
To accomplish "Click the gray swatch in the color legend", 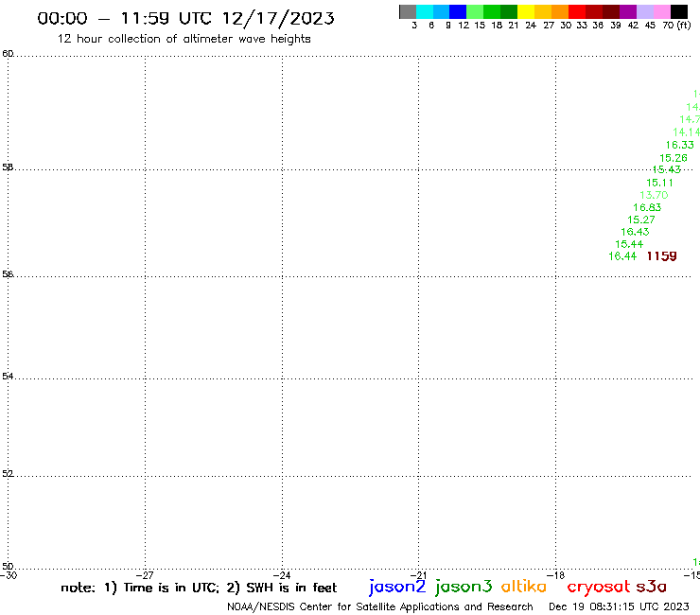I will pos(408,11).
